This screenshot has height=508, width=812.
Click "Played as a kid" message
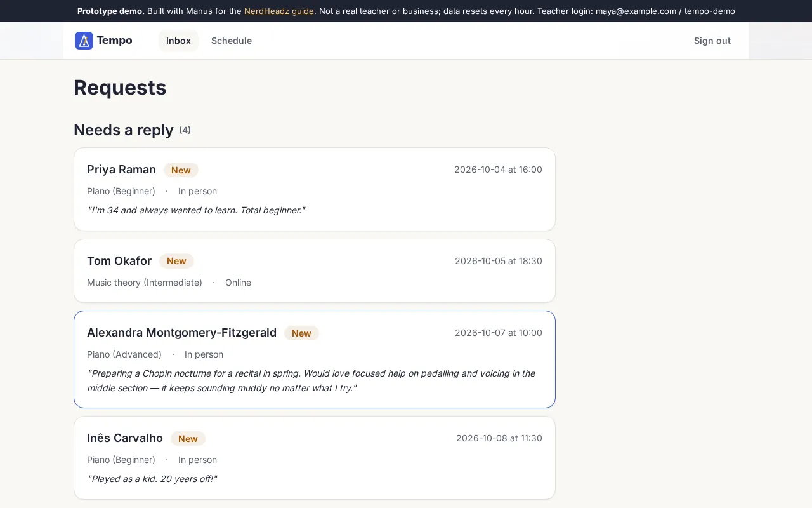point(152,479)
